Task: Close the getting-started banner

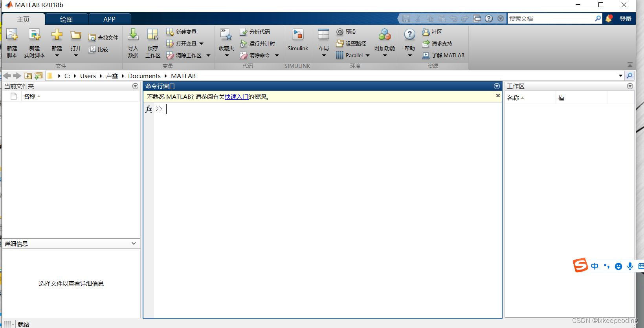Action: click(x=498, y=96)
